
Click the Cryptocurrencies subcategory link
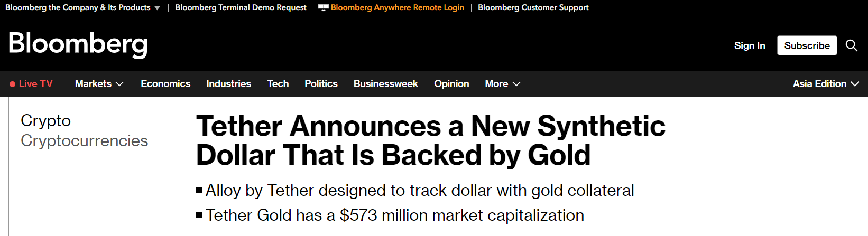click(x=84, y=141)
